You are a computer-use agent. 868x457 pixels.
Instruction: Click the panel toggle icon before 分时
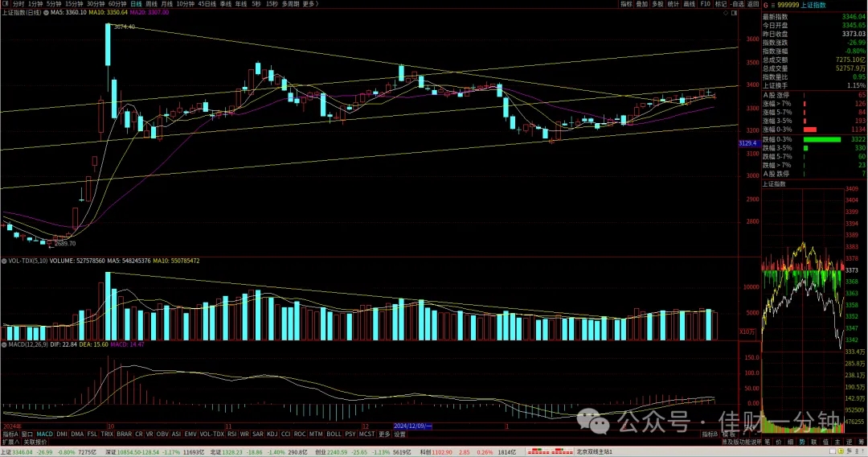(x=5, y=4)
